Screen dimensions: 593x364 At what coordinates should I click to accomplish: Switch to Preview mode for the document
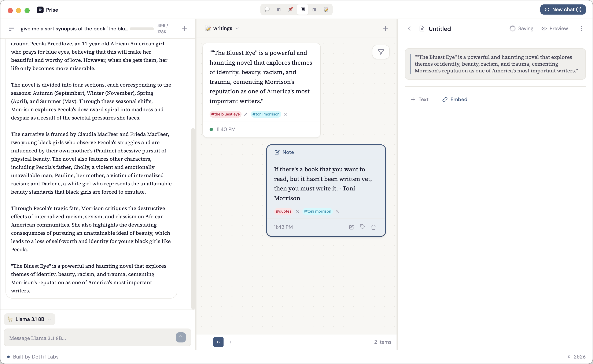[x=555, y=28]
